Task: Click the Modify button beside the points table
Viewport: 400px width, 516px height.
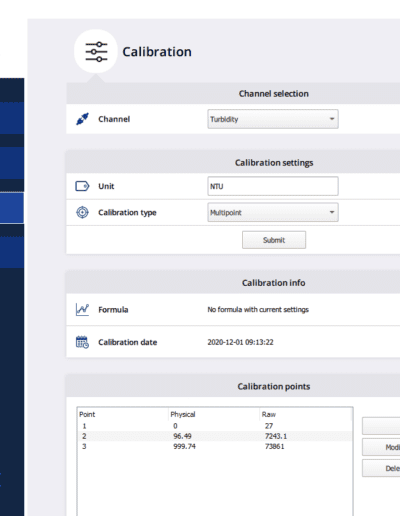Action: click(381, 447)
